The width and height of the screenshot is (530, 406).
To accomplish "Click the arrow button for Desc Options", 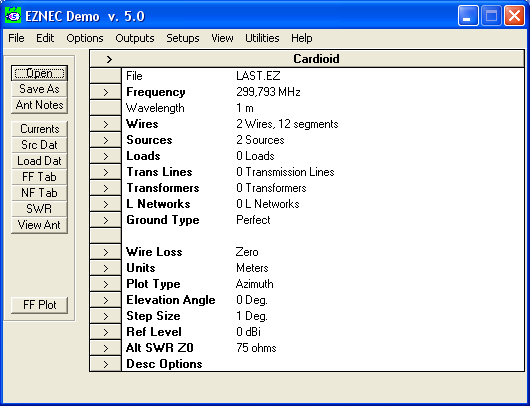I will [106, 364].
